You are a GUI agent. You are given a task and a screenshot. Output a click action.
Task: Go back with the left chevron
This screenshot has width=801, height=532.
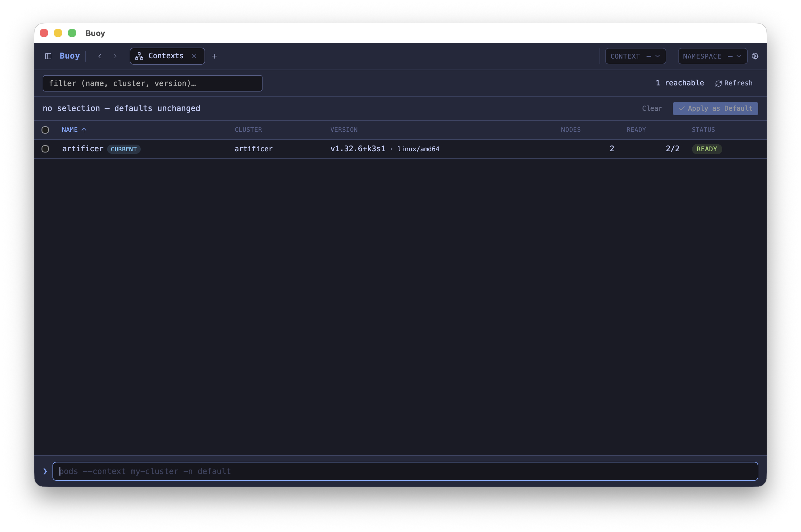(x=100, y=56)
